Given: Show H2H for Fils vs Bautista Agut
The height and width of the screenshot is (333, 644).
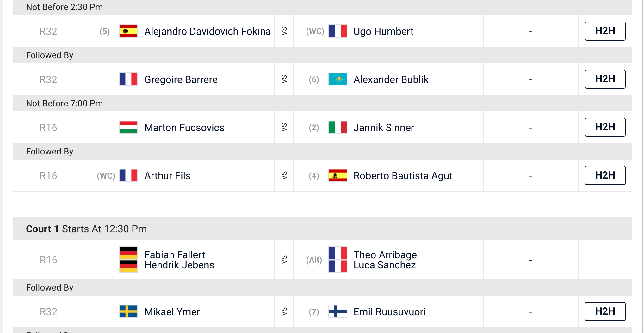Looking at the screenshot, I should tap(605, 175).
